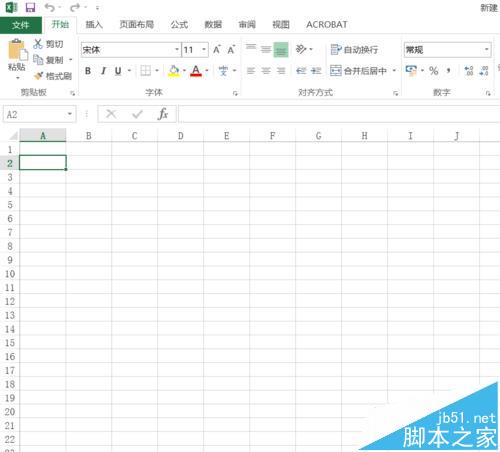Launch alignment settings dialog launcher
500x452 pixels.
coord(396,93)
